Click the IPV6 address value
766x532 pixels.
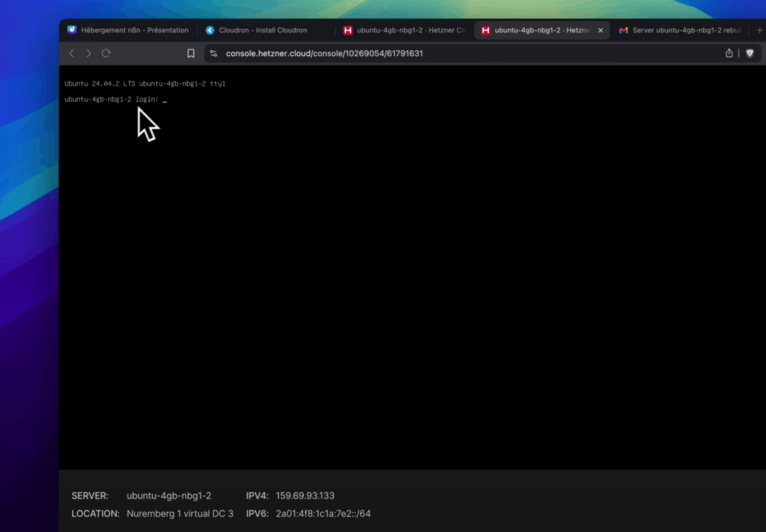(x=323, y=513)
